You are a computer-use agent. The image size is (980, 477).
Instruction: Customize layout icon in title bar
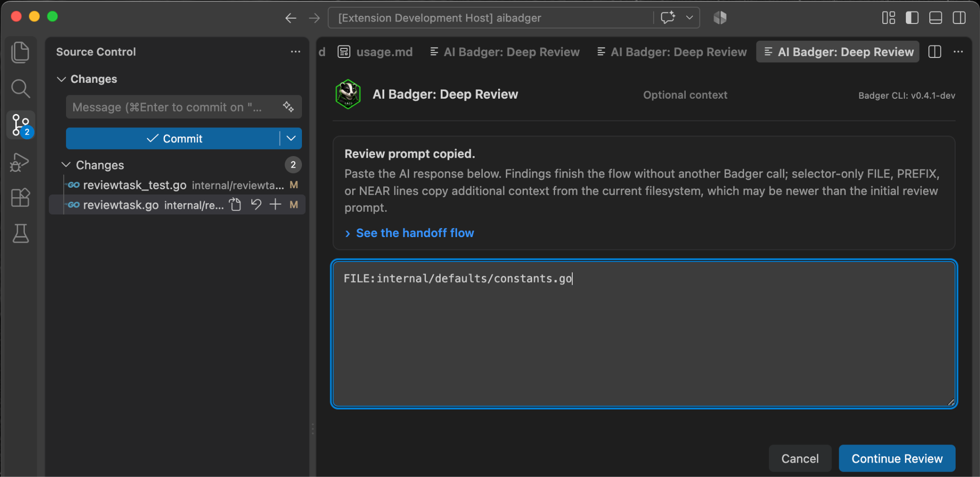[889, 18]
